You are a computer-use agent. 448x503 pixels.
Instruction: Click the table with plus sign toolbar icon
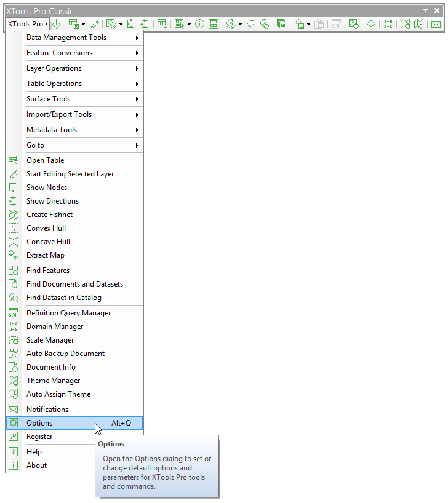click(162, 24)
